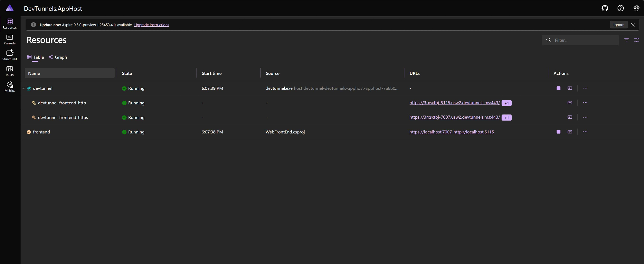Open more actions for devtunnel-frontend-https

coord(585,117)
